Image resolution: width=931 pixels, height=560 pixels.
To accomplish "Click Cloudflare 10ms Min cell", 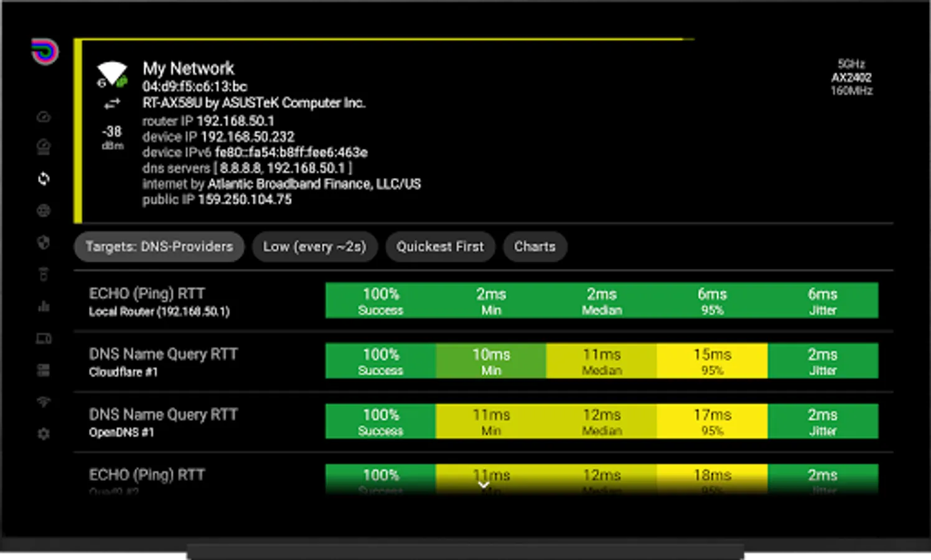I will point(491,361).
